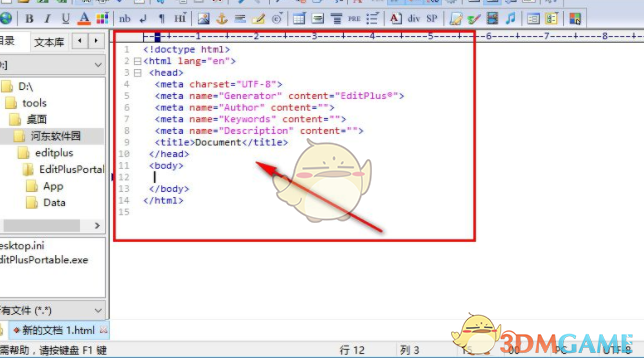
Task: Insert non-breaking space with nb icon
Action: coord(124,18)
